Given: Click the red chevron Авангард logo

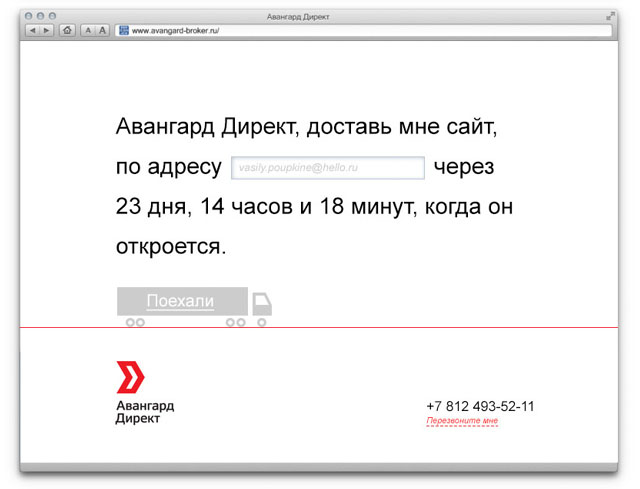Looking at the screenshot, I should tap(130, 376).
